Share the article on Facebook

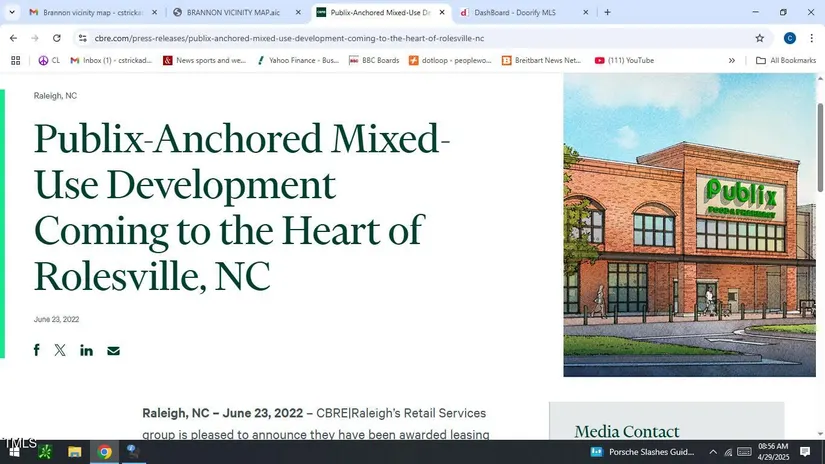36,350
